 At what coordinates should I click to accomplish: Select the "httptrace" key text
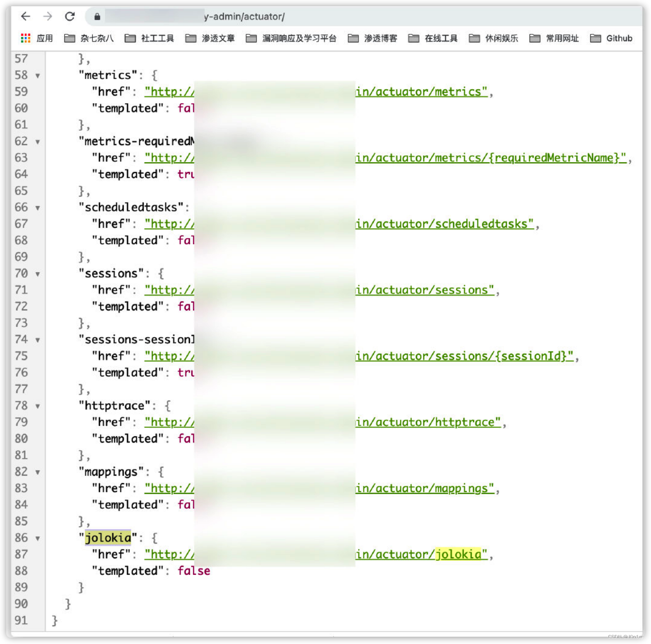(115, 406)
